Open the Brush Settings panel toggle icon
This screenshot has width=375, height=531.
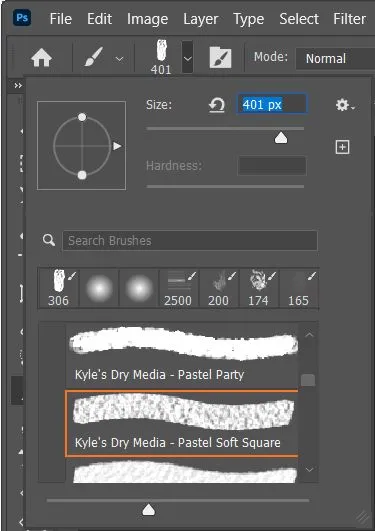tap(220, 58)
